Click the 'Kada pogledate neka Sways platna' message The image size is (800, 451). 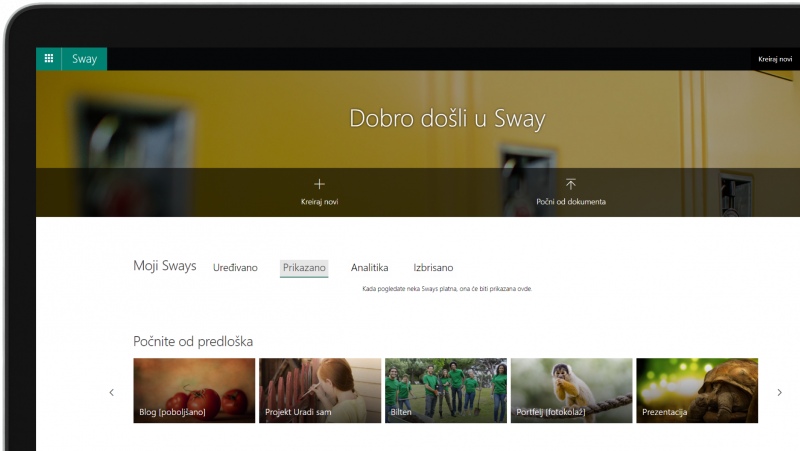447,289
